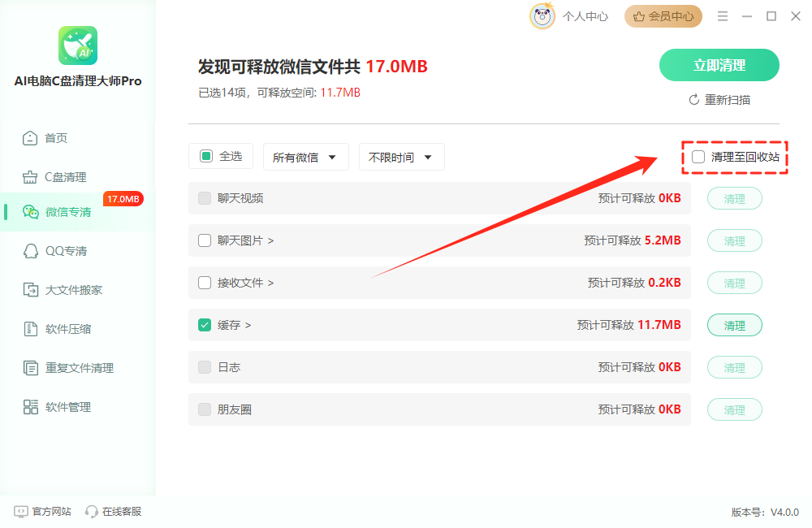812x528 pixels.
Task: Click 清理 button for 聊天图片 row
Action: (734, 241)
